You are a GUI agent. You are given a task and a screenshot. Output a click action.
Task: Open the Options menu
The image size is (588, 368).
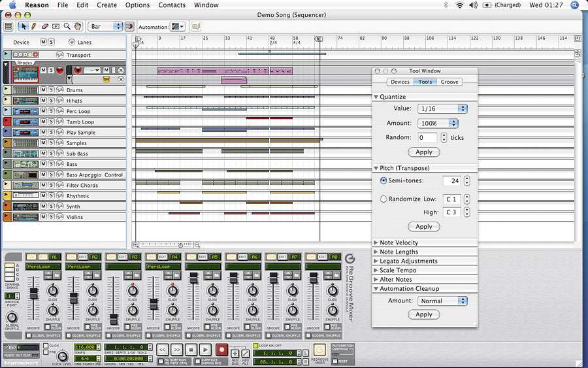point(137,5)
